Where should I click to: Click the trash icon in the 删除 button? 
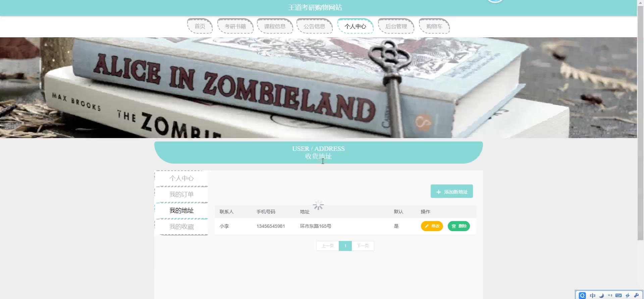(x=454, y=226)
